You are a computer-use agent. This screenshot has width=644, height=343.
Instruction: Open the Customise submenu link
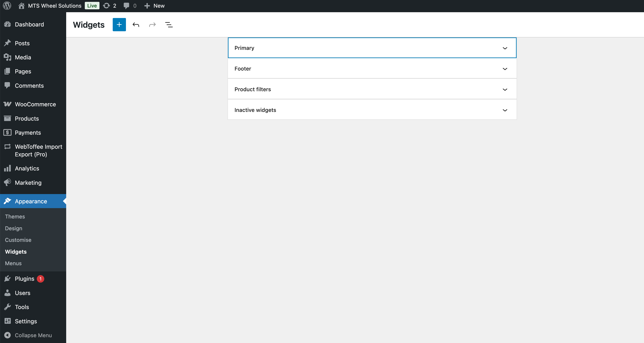(x=18, y=240)
